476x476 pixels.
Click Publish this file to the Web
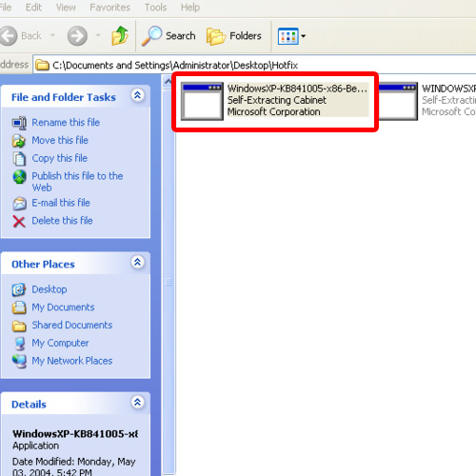tap(77, 182)
